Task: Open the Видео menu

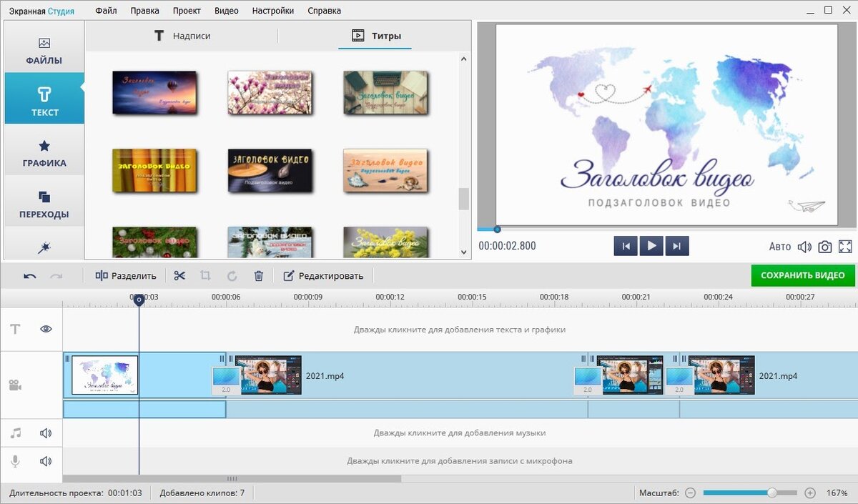Action: pos(227,11)
